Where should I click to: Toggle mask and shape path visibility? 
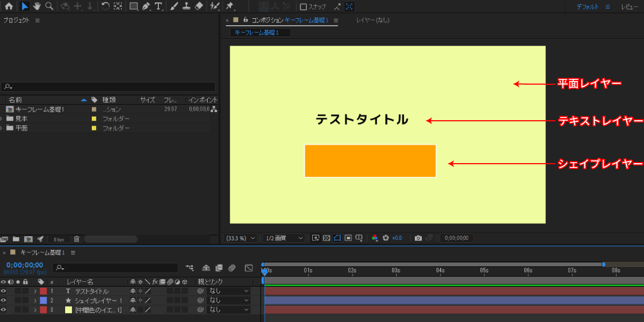[338, 238]
